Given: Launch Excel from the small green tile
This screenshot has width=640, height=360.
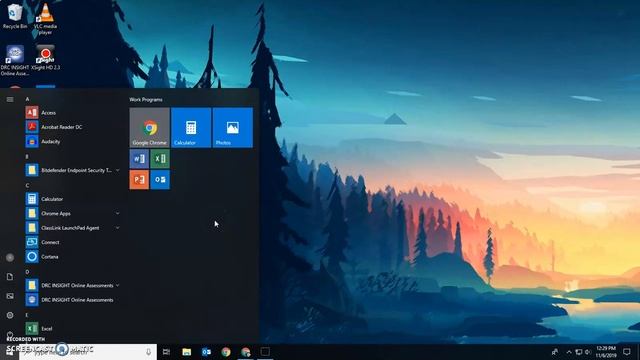Looking at the screenshot, I should coord(160,158).
